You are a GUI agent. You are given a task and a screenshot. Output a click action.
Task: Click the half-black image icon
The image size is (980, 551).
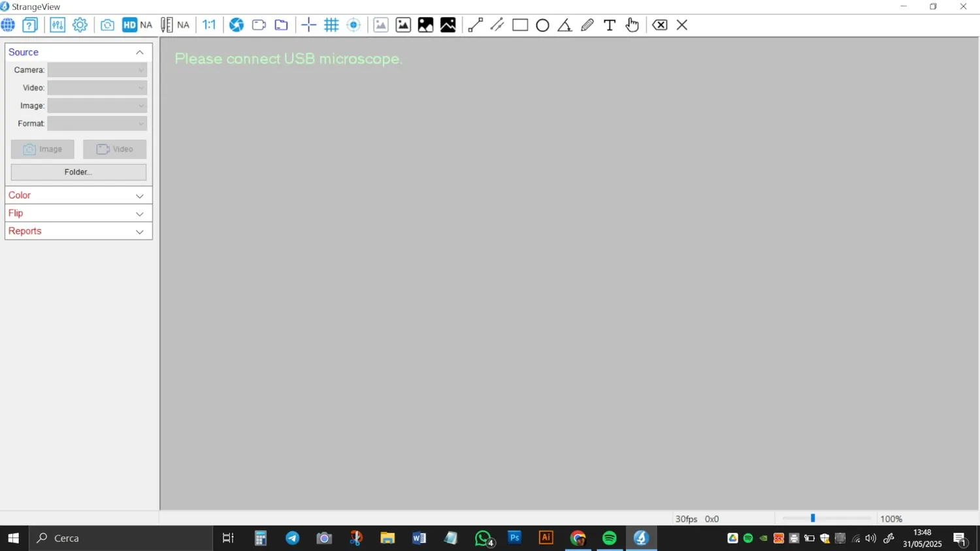(x=425, y=25)
